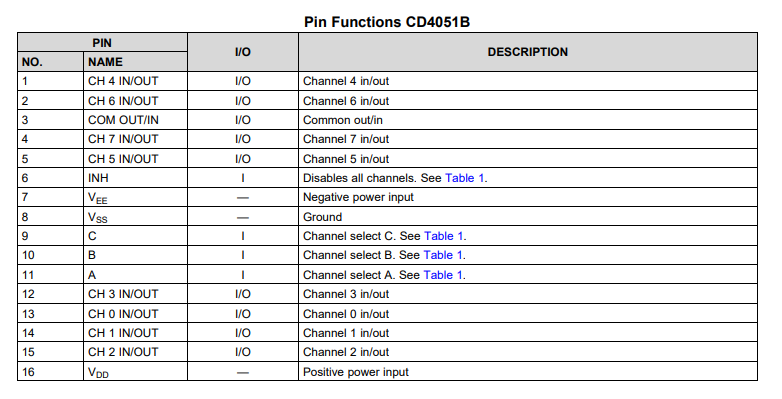This screenshot has width=782, height=399.
Task: Click the NAME sub-header cell
Action: pyautogui.click(x=135, y=62)
